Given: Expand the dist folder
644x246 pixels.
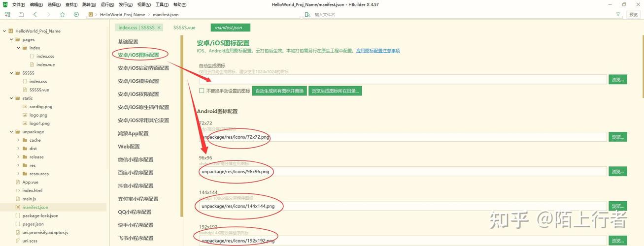Looking at the screenshot, I should pos(18,149).
